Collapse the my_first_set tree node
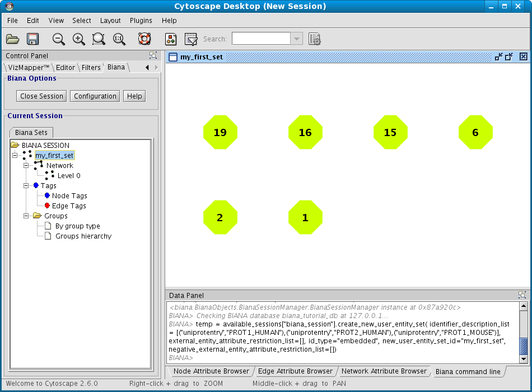The height and width of the screenshot is (392, 532). pyautogui.click(x=15, y=156)
